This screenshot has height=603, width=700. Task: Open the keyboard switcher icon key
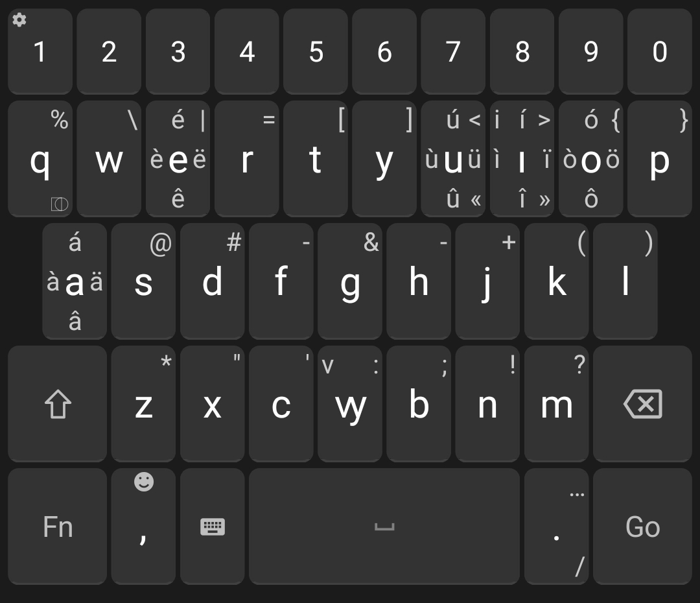213,526
